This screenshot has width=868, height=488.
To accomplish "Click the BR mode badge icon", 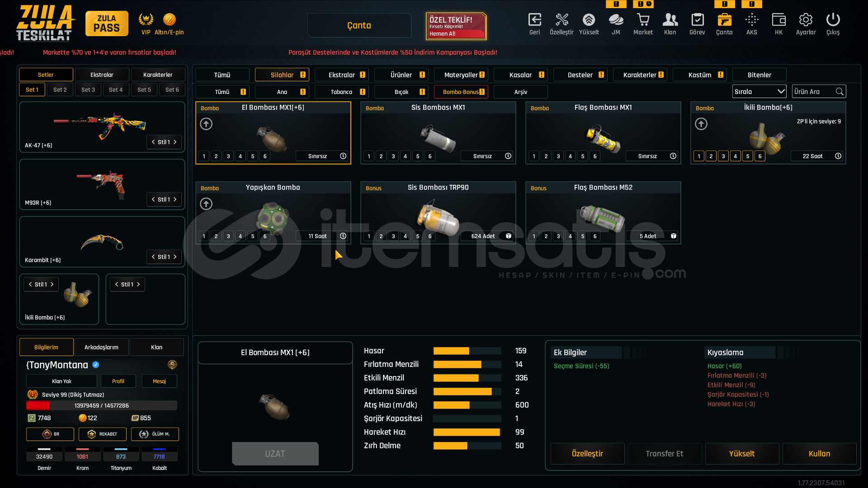I will click(47, 434).
